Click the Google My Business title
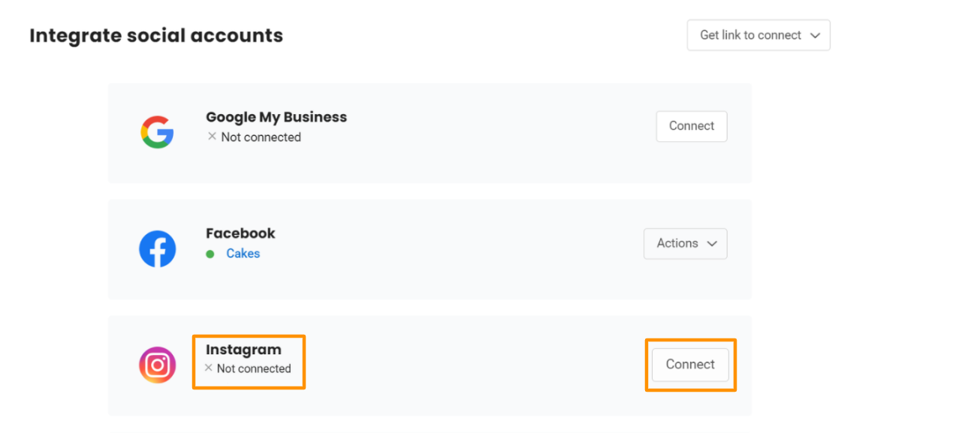Viewport: 980px width, 439px height. click(x=276, y=117)
